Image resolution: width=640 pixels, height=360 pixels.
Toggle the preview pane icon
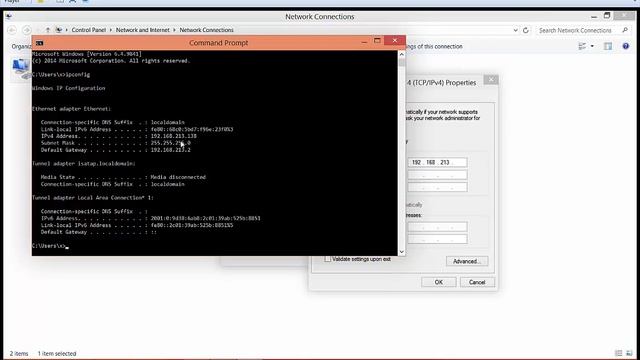[x=608, y=46]
